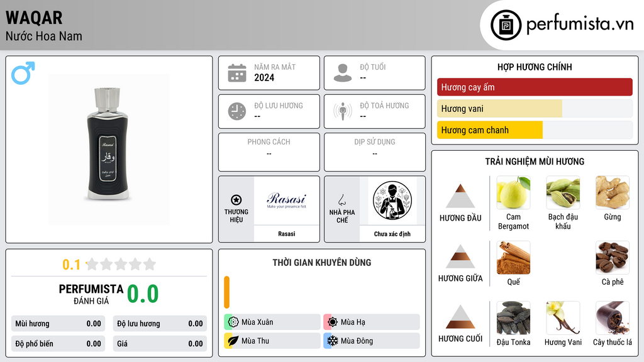Image resolution: width=644 pixels, height=362 pixels.
Task: Click the Chưa xác định perfumer label
Action: point(392,234)
